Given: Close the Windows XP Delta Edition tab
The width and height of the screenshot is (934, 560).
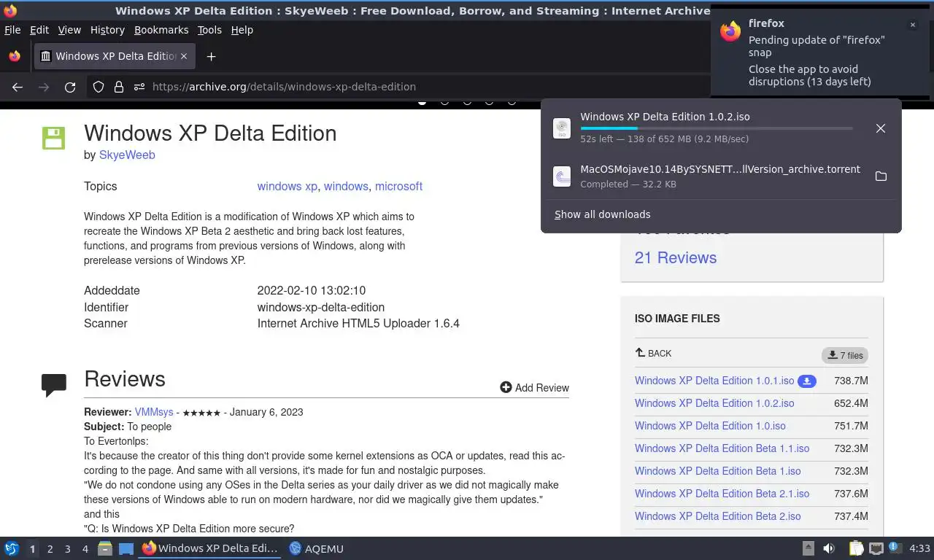Looking at the screenshot, I should pos(184,56).
